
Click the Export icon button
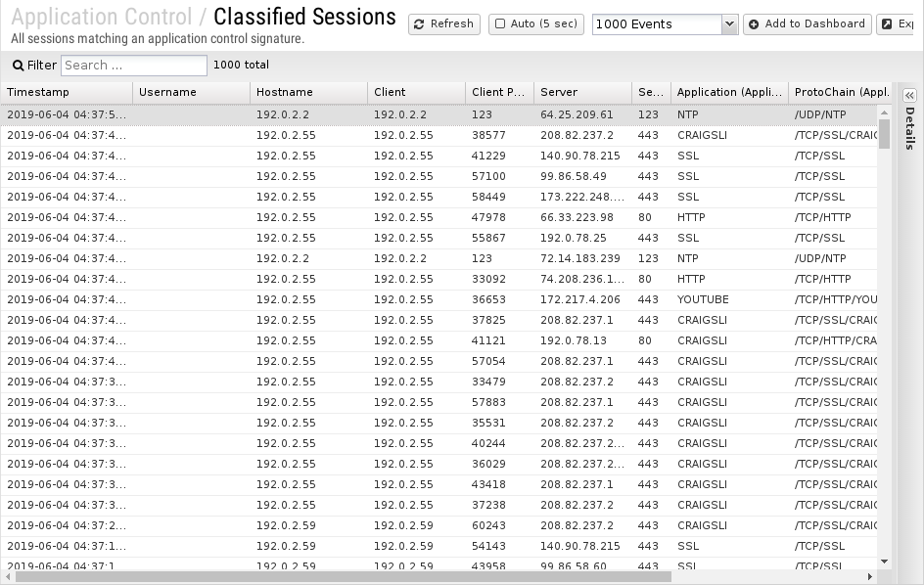point(887,24)
